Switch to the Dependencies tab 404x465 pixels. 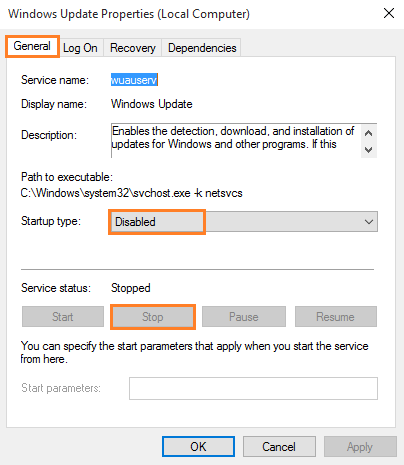(x=202, y=48)
